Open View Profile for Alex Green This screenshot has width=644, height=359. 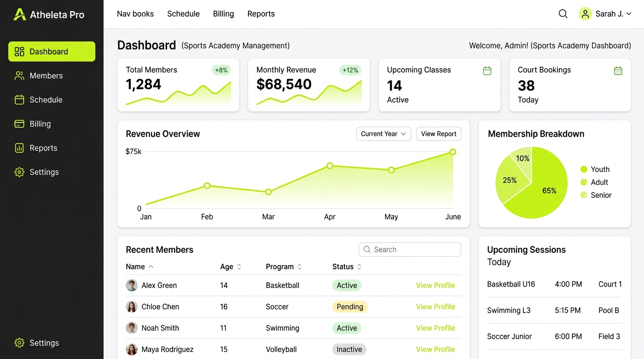[x=435, y=285]
